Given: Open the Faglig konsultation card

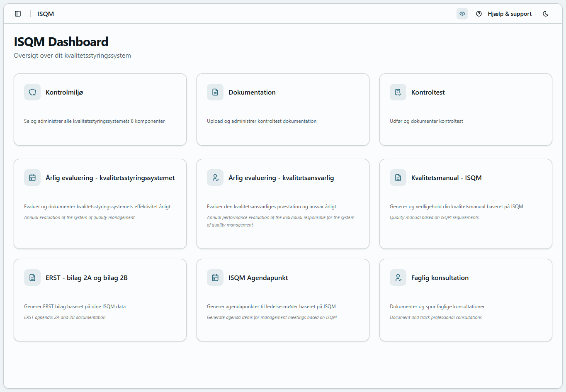Looking at the screenshot, I should click(x=466, y=299).
